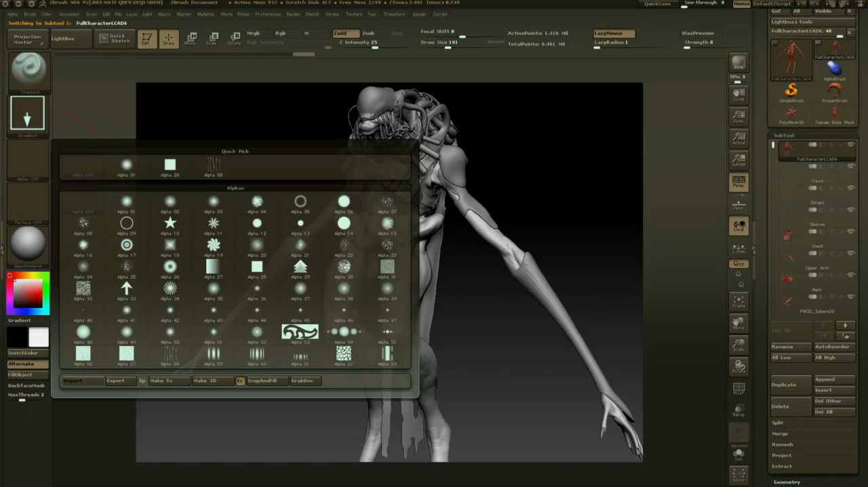
Task: Expand the Merge section
Action: click(780, 433)
